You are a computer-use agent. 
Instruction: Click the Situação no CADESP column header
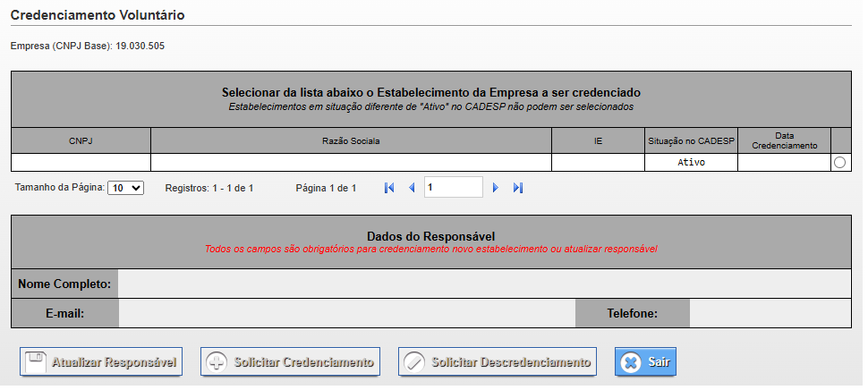click(x=691, y=140)
